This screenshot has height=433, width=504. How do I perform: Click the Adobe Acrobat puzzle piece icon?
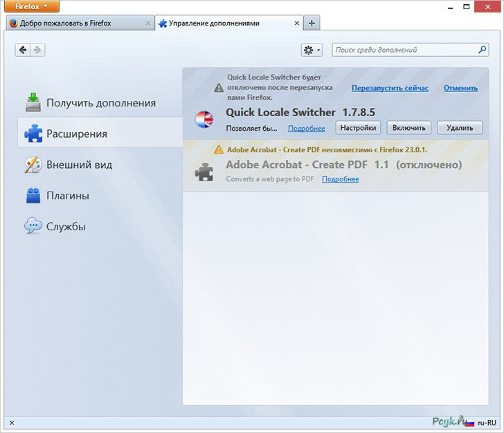204,172
